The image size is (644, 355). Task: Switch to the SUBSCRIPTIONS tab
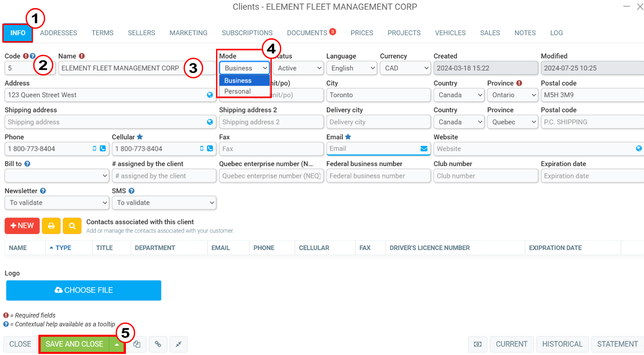pyautogui.click(x=247, y=33)
